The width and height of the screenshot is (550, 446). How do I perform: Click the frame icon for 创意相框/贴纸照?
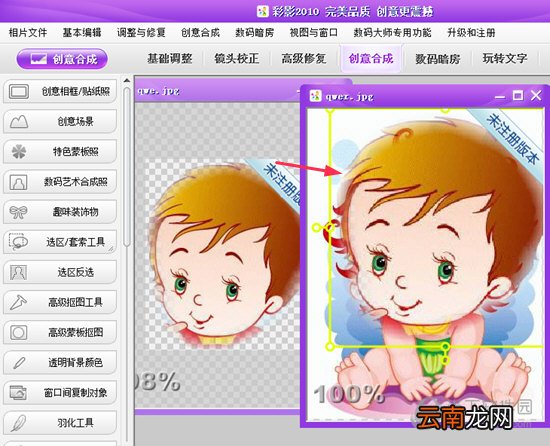coord(19,92)
